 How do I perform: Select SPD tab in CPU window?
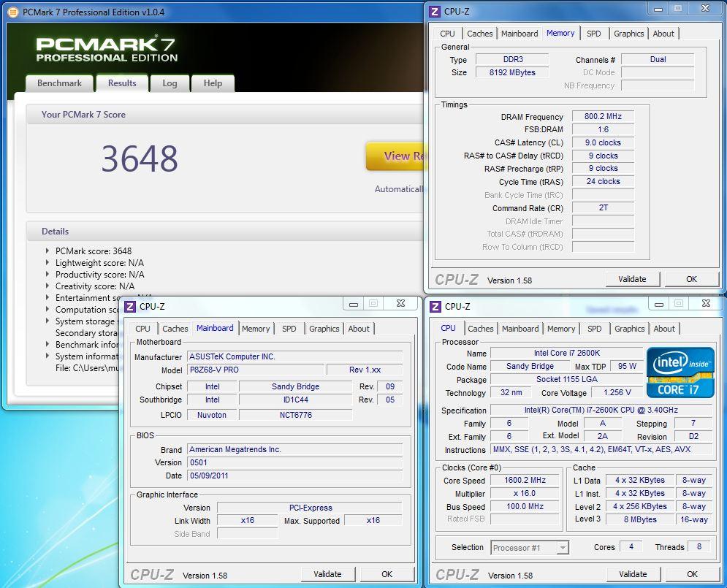(595, 329)
